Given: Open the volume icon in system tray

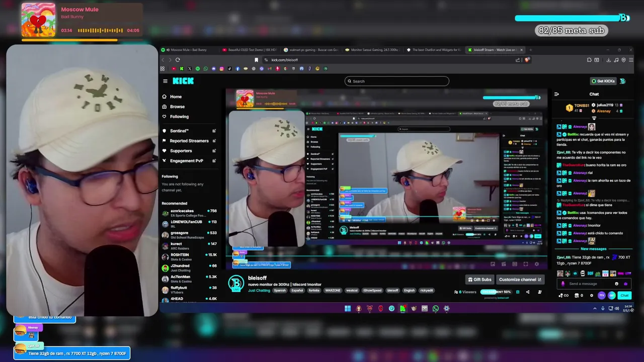Looking at the screenshot, I should point(617,308).
